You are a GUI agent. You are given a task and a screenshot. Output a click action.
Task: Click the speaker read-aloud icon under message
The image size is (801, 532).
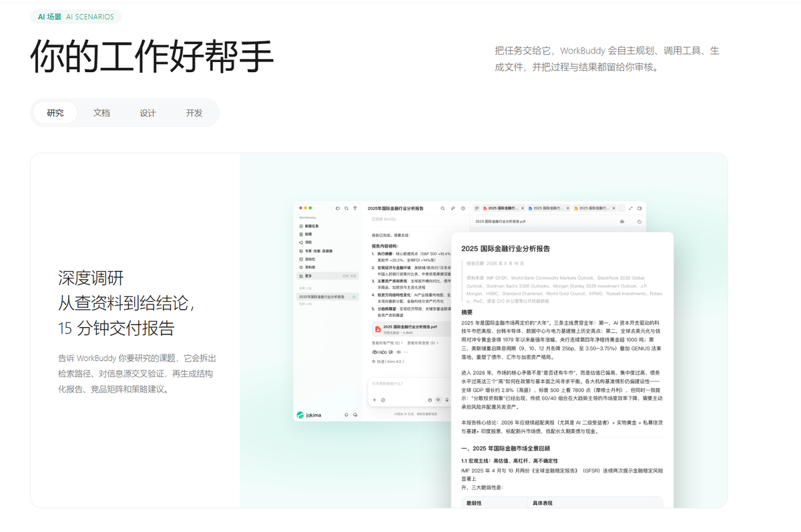398,352
